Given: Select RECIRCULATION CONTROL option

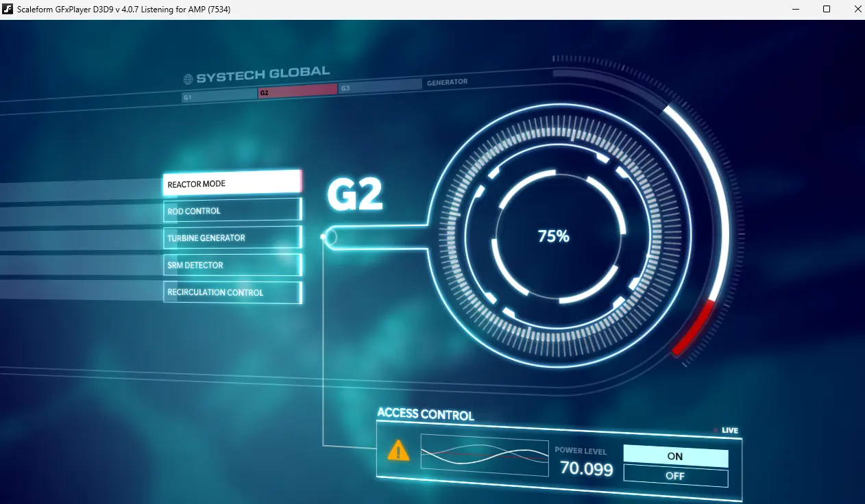Looking at the screenshot, I should coord(232,292).
